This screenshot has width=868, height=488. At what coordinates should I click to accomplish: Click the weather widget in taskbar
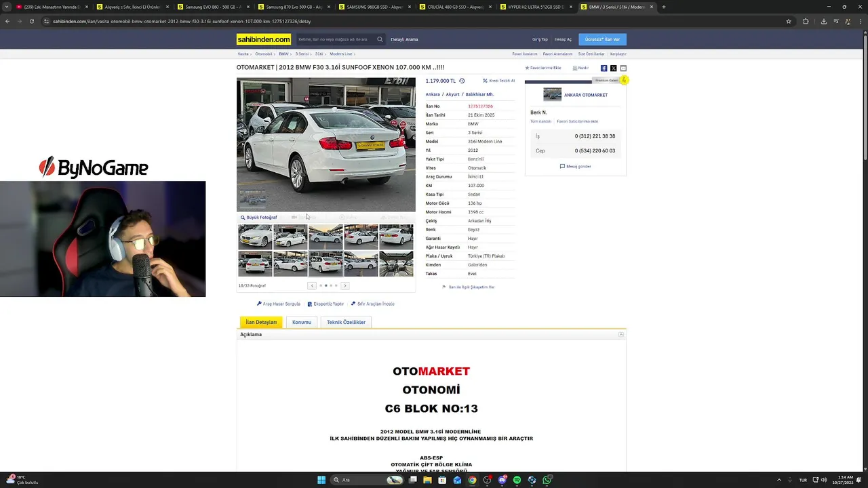pyautogui.click(x=22, y=480)
